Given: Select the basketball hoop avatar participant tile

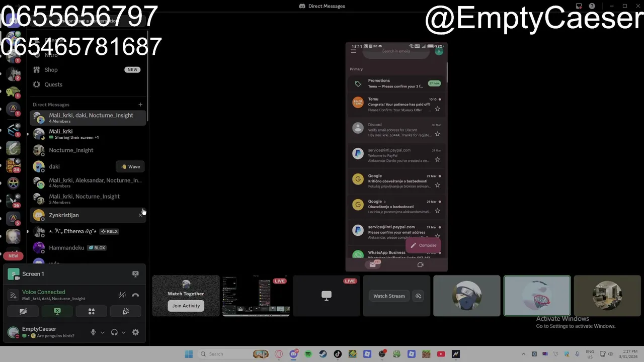Looking at the screenshot, I should coord(537,296).
